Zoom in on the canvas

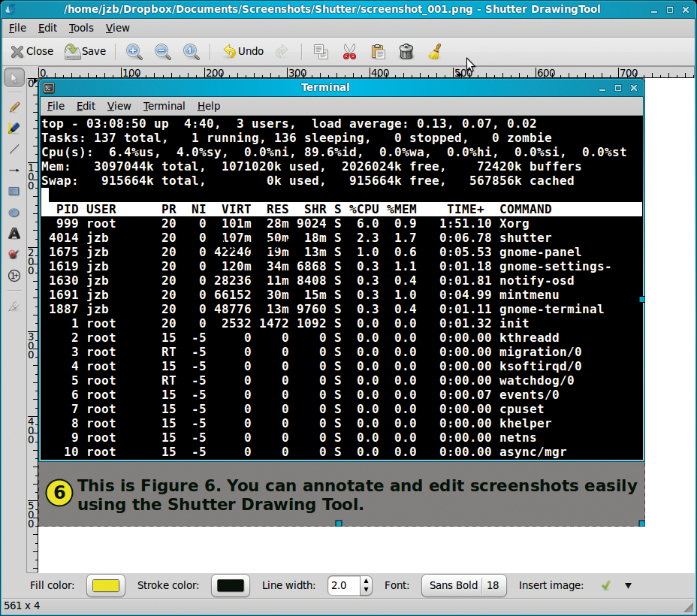tap(134, 52)
